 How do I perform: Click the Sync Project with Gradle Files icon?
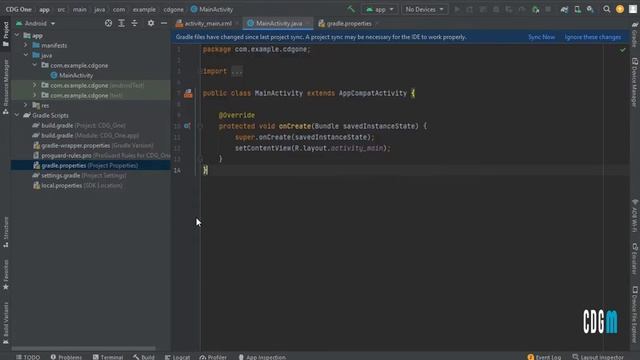[564, 9]
